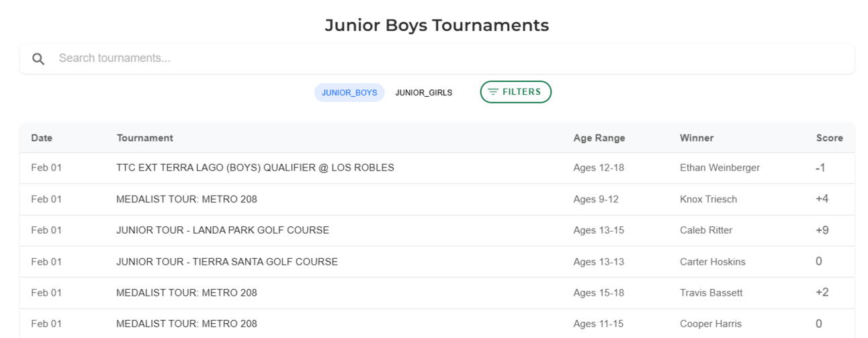
Task: Click Caleb Ritter's +9 score
Action: click(822, 230)
